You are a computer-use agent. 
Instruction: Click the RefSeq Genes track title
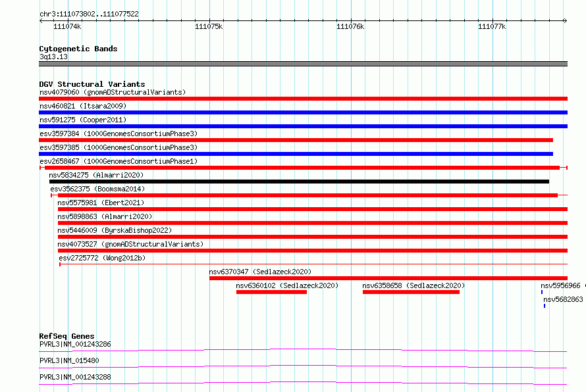67,336
